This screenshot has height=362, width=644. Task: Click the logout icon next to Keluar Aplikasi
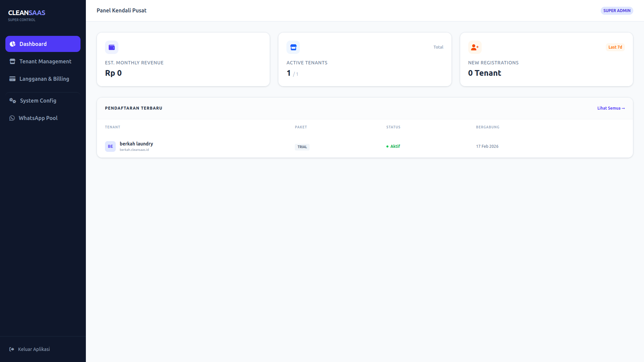[11, 349]
